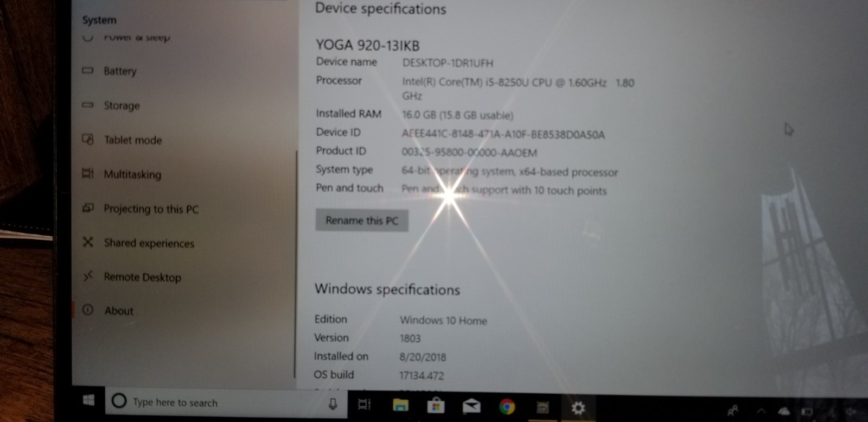Open Projecting to this PC
Screen dimensions: 868x422
151,209
